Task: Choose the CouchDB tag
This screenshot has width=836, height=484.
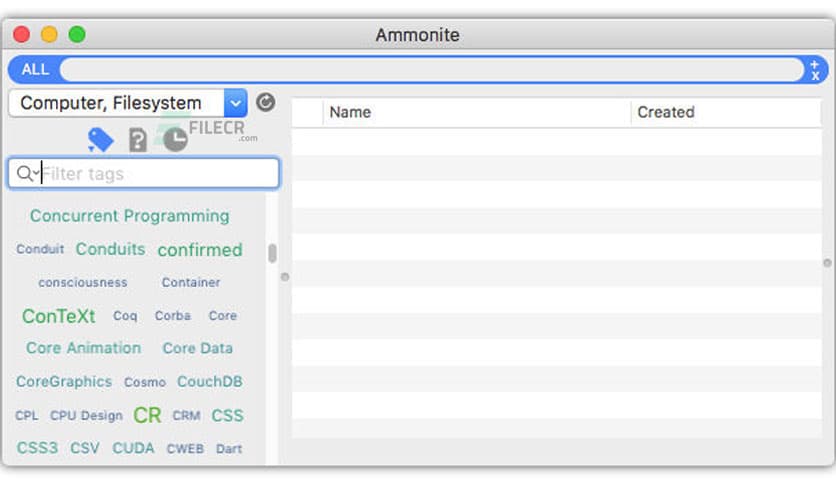Action: pyautogui.click(x=210, y=382)
